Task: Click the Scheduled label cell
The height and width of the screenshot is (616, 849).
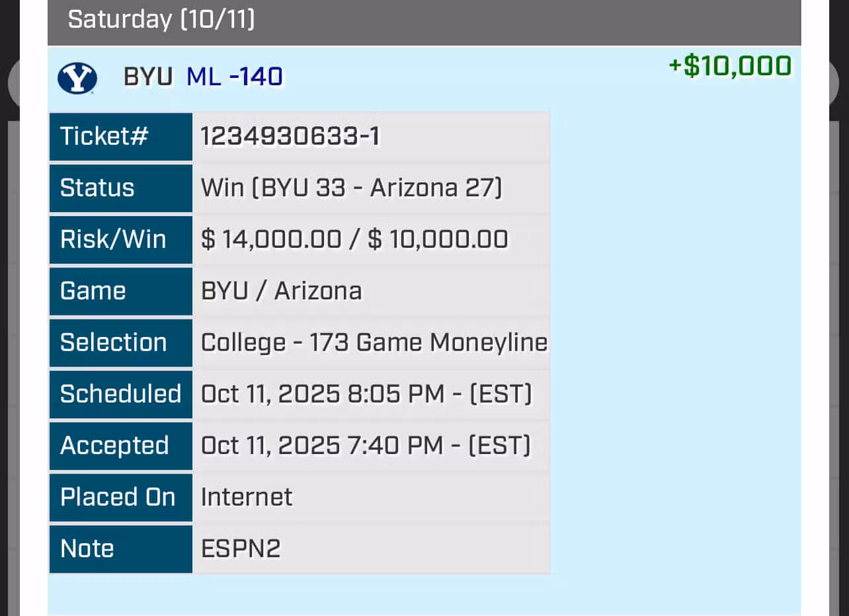Action: click(x=121, y=394)
